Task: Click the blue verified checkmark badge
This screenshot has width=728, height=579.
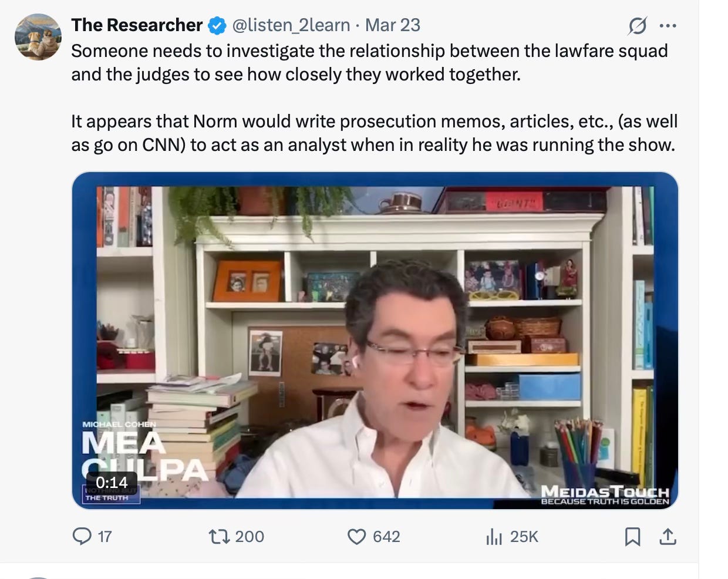Action: (217, 25)
